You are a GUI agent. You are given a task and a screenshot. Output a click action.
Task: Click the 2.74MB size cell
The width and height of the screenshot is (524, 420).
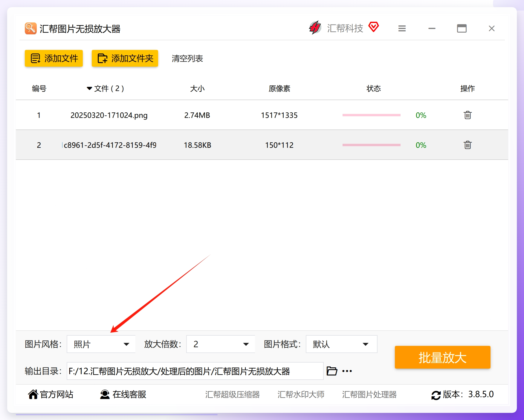pos(197,115)
